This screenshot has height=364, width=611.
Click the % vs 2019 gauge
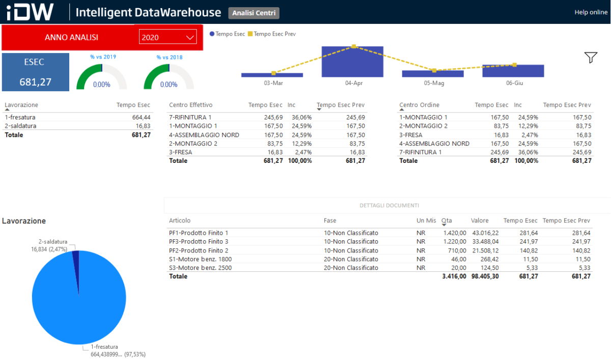click(102, 76)
